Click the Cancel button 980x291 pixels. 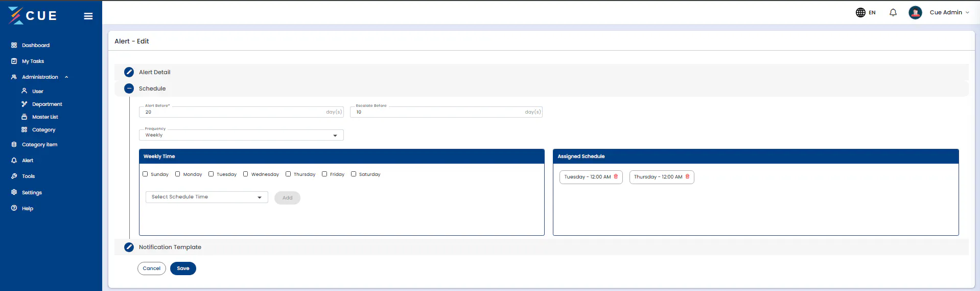[x=152, y=268]
